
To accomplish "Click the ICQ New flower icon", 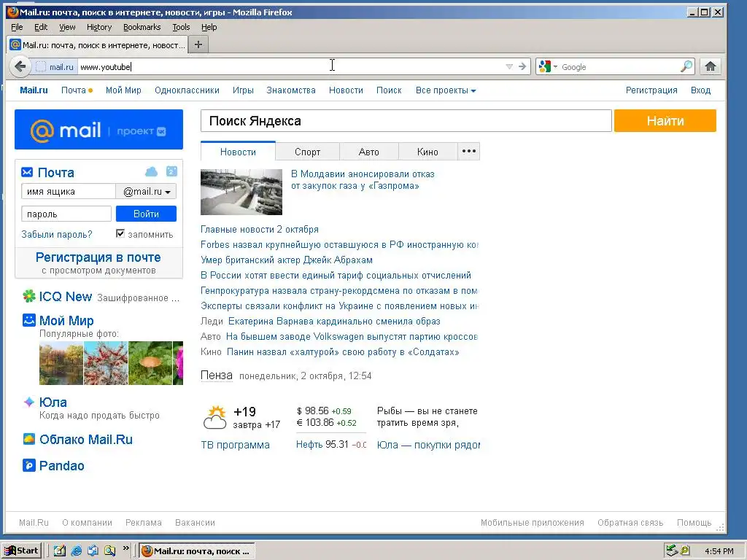I will [29, 296].
